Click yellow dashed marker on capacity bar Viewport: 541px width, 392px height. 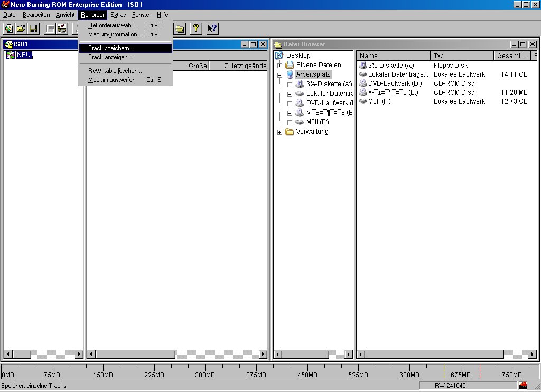tap(444, 371)
